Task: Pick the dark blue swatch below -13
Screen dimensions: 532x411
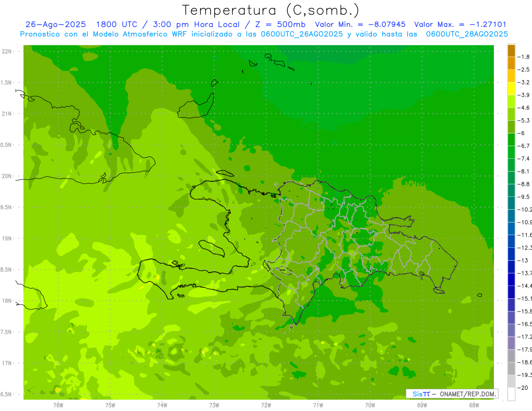Action: [511, 267]
